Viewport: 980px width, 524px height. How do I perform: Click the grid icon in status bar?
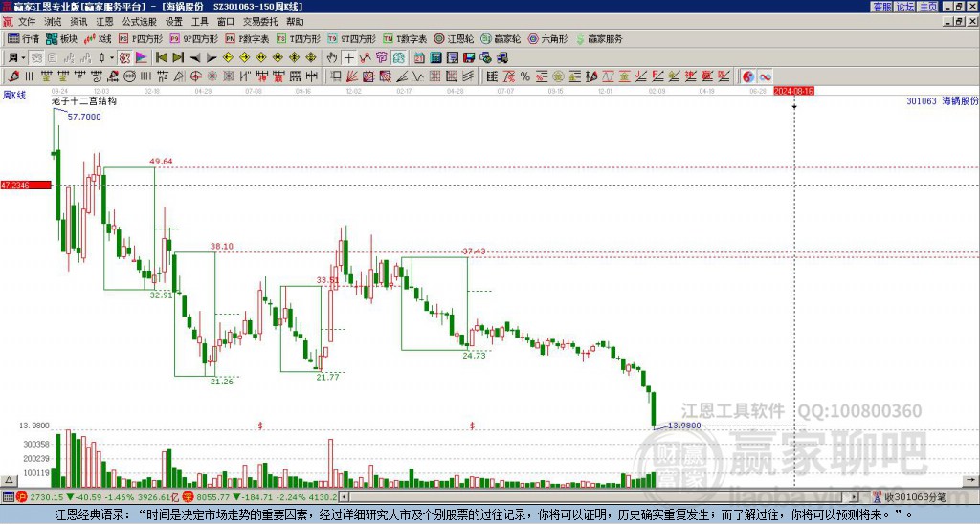click(x=8, y=497)
